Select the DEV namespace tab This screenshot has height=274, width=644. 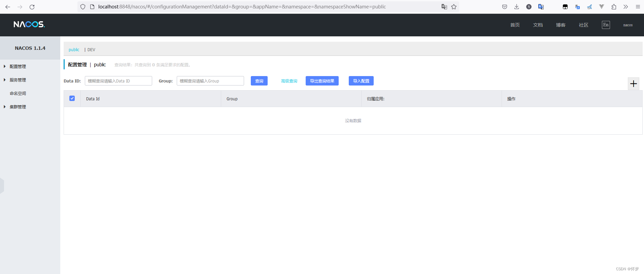91,49
